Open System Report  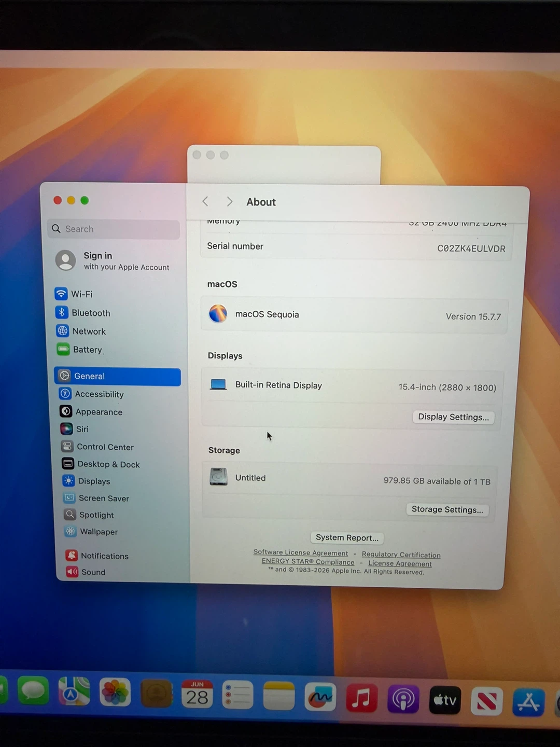347,537
